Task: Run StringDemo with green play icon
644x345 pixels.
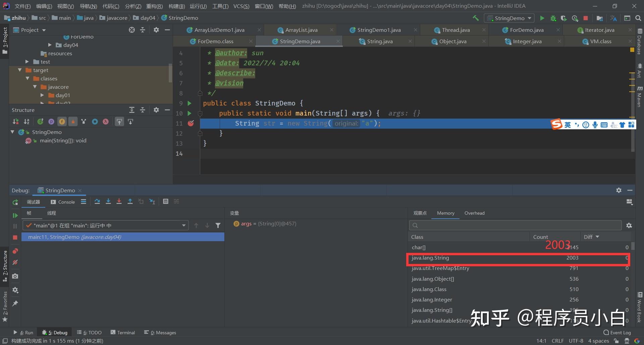Action: (542, 18)
